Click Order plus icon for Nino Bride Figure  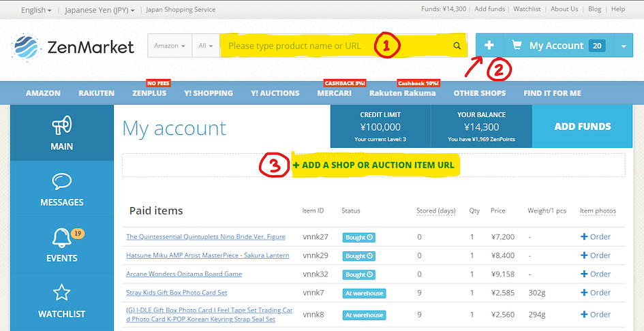tap(584, 236)
